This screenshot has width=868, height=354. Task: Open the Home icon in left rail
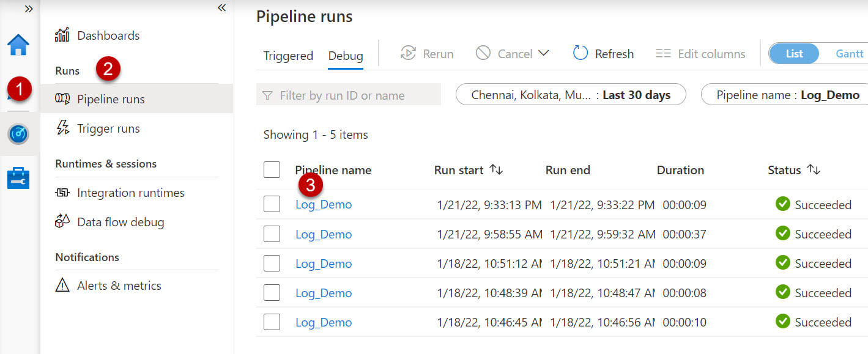18,45
